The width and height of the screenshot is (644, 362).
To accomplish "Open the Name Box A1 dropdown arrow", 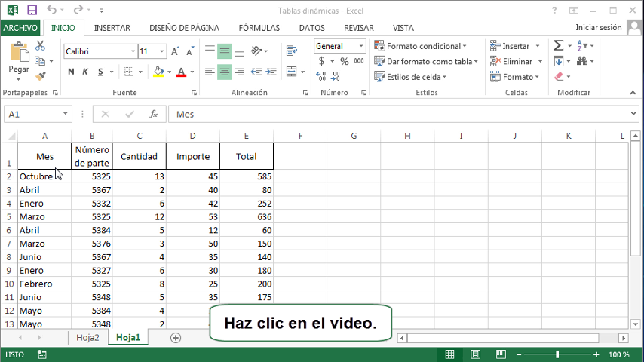I will click(x=65, y=113).
